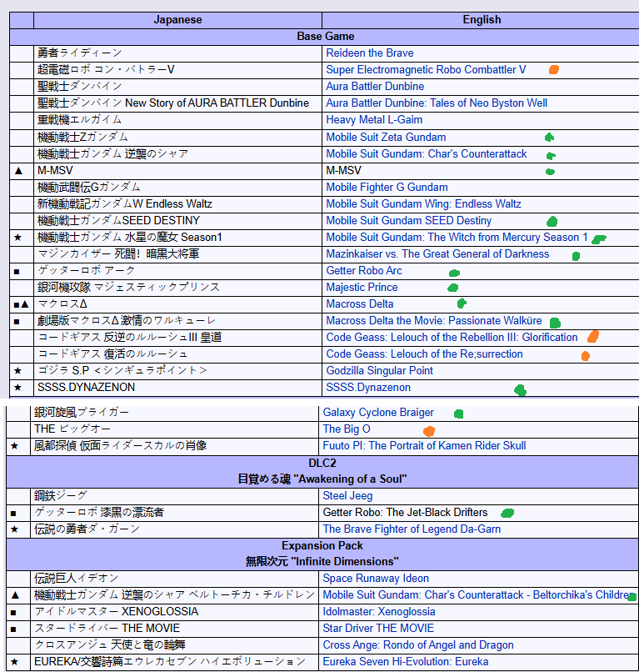Click the English column header

[482, 20]
